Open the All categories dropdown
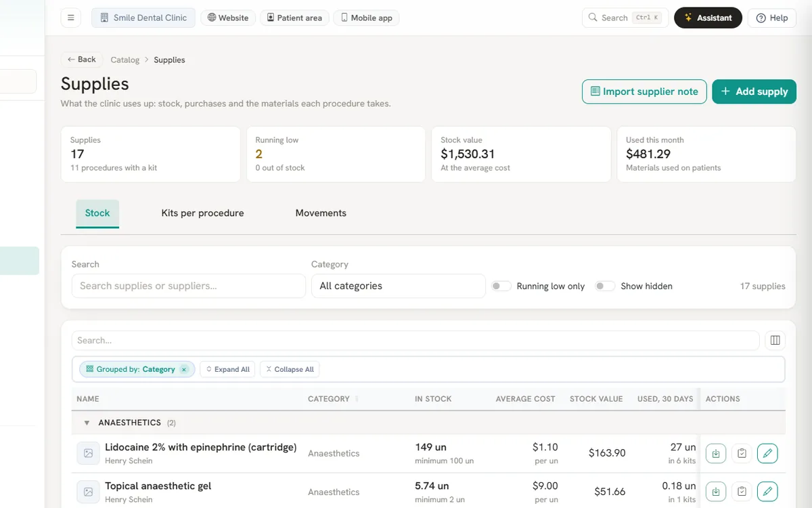 pos(399,286)
